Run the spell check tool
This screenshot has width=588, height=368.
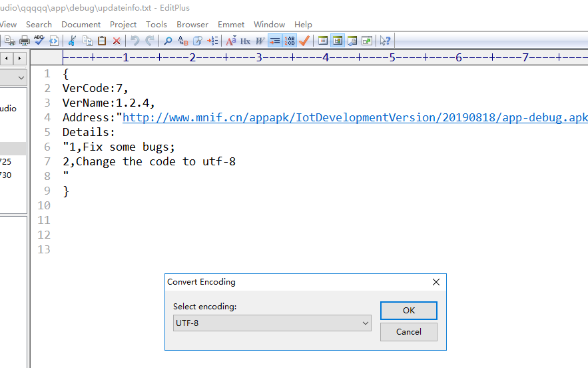tap(39, 41)
